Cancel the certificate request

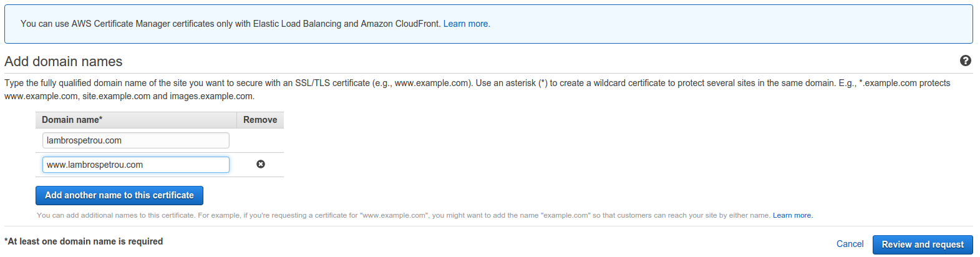pyautogui.click(x=850, y=244)
